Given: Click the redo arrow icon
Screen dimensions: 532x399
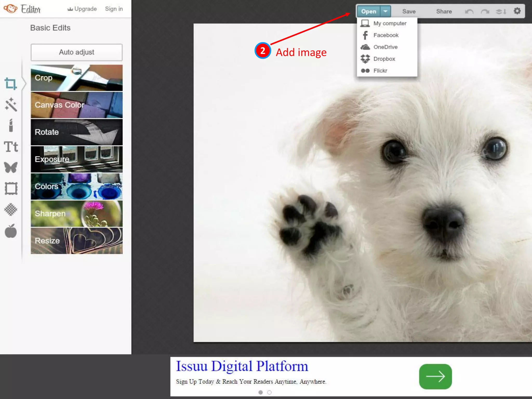Looking at the screenshot, I should [x=485, y=11].
